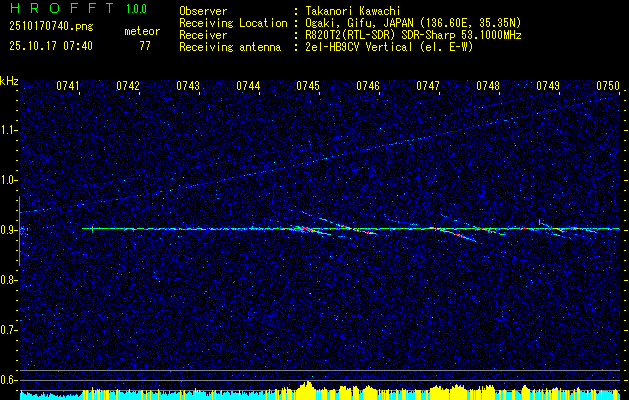Click the kHz axis unit label
The height and width of the screenshot is (400, 629).
(9, 81)
